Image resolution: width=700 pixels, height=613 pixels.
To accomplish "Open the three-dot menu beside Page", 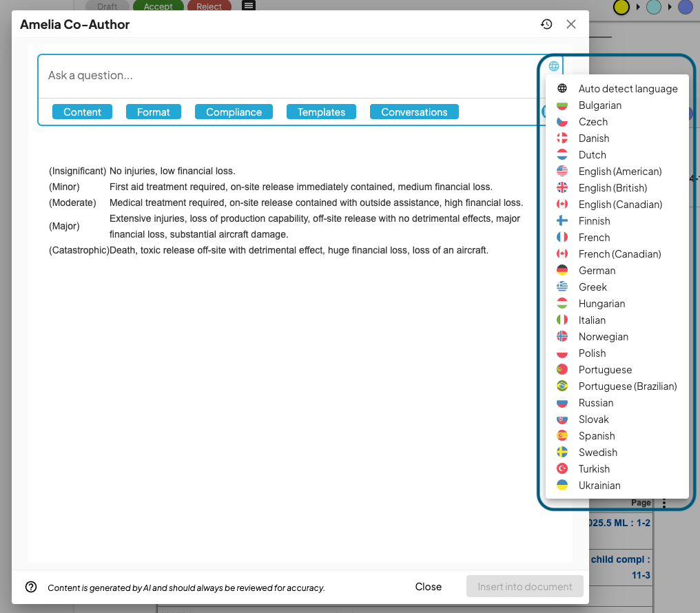I will [x=664, y=503].
